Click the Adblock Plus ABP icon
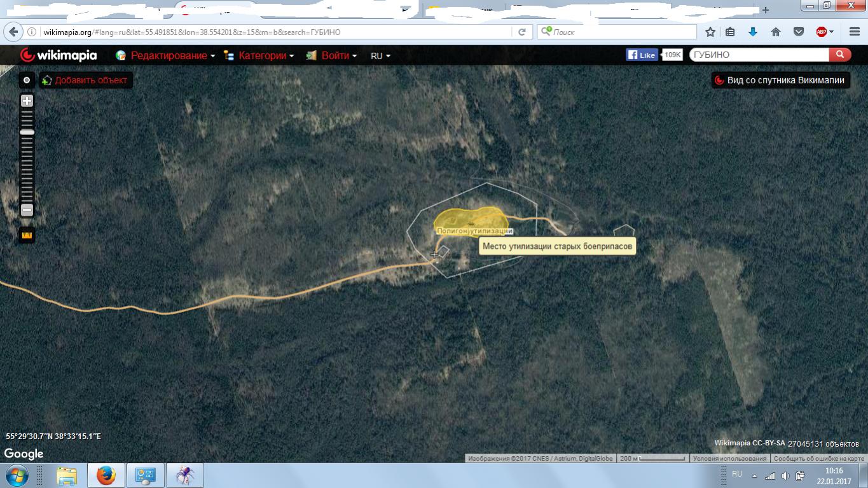 tap(821, 32)
